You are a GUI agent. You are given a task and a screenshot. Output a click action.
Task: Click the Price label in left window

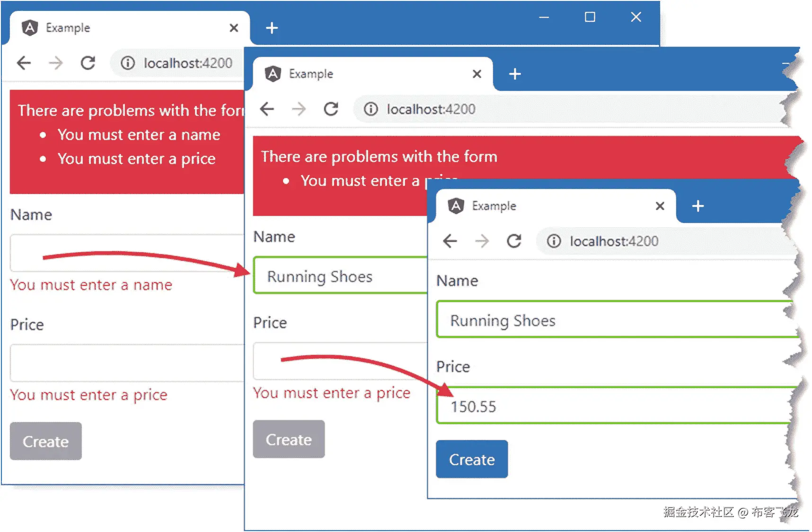(27, 325)
